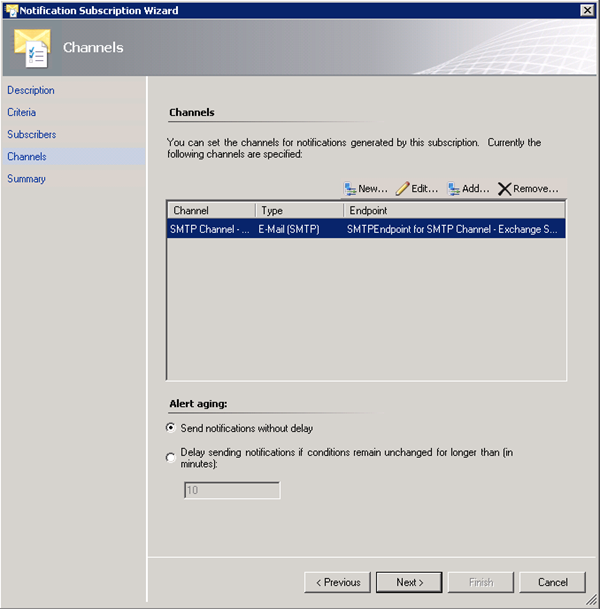Click the Add channel toolbar button
The height and width of the screenshot is (609, 600).
(x=468, y=189)
